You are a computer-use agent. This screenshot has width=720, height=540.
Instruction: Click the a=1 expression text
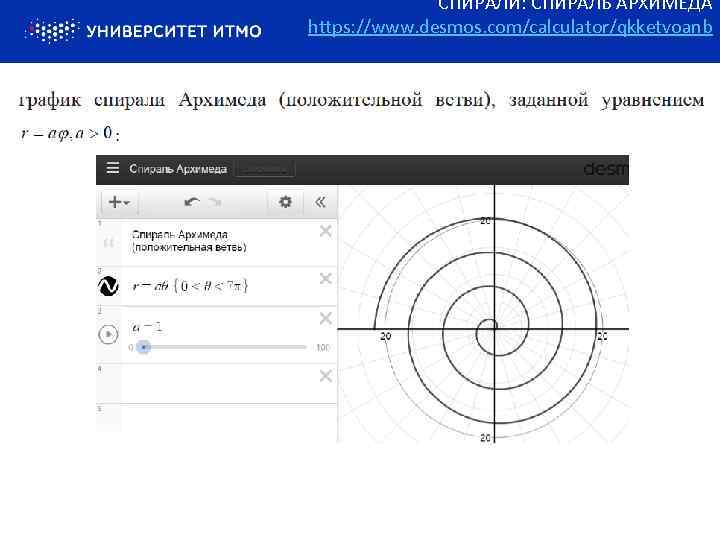[147, 327]
